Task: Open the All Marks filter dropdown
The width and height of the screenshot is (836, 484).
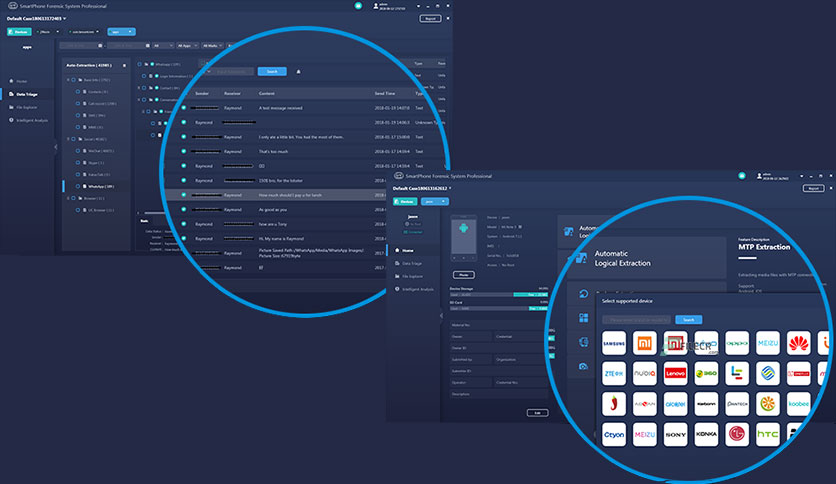Action: (213, 46)
